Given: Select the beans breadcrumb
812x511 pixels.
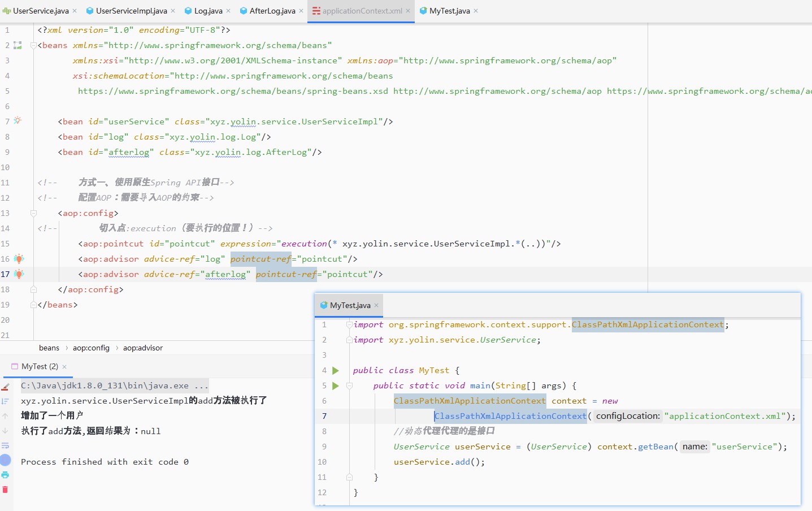Looking at the screenshot, I should tap(49, 348).
